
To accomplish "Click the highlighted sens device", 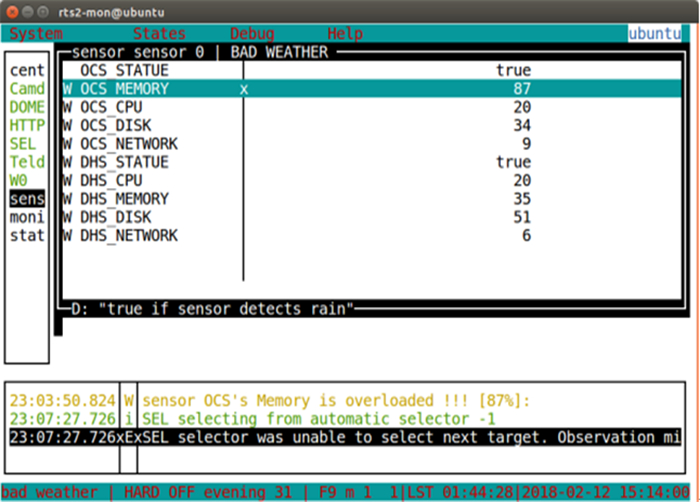I will pos(27,199).
